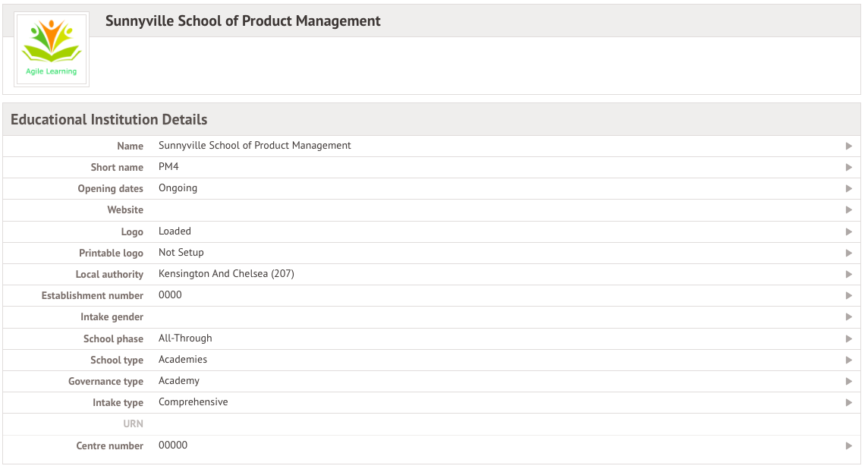This screenshot has width=868, height=469.
Task: Expand Local authority row arrow
Action: click(x=848, y=275)
